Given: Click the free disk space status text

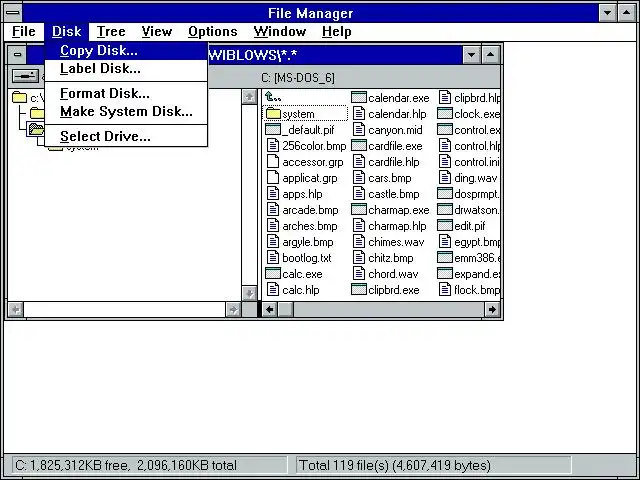Looking at the screenshot, I should [x=126, y=465].
